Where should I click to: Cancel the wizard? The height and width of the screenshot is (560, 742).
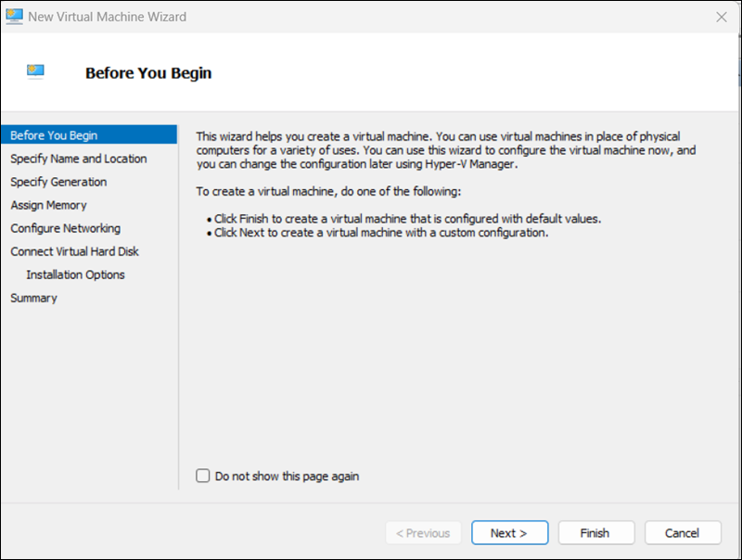[x=683, y=533]
